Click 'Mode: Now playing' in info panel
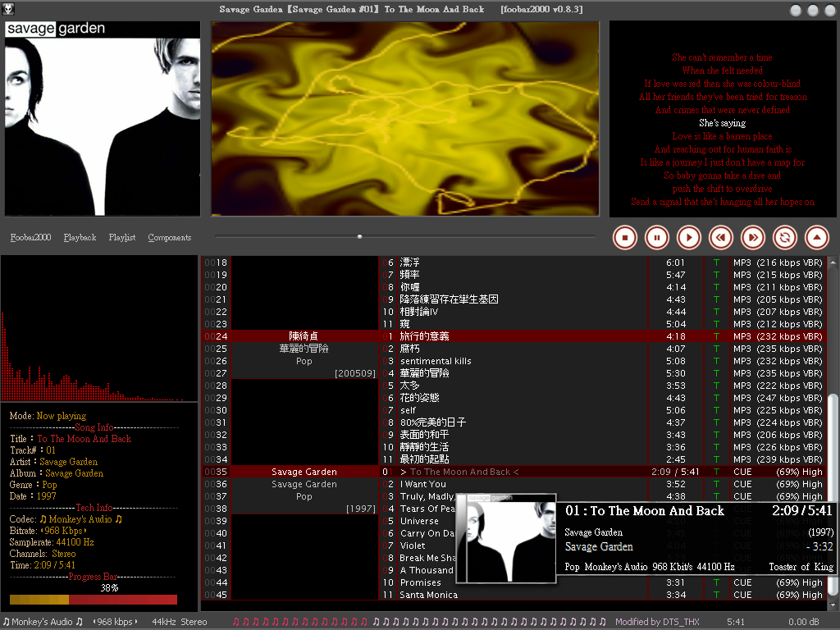The width and height of the screenshot is (840, 630). tap(48, 416)
